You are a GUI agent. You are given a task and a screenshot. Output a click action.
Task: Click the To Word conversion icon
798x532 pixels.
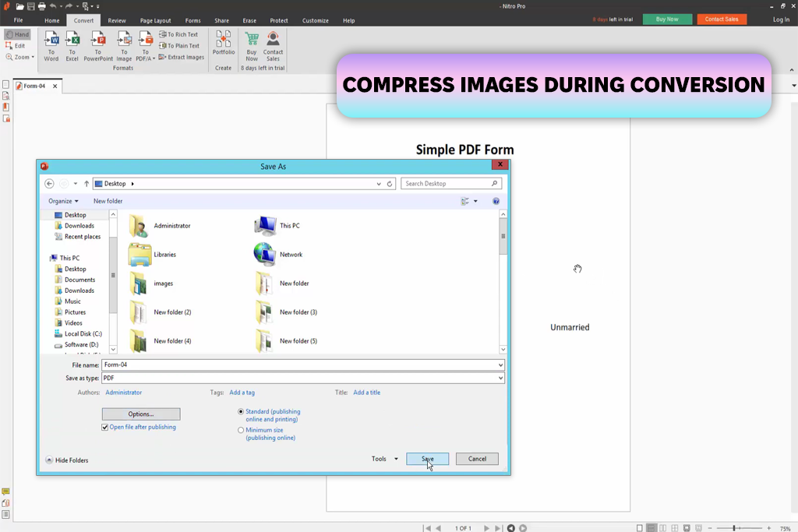point(51,46)
